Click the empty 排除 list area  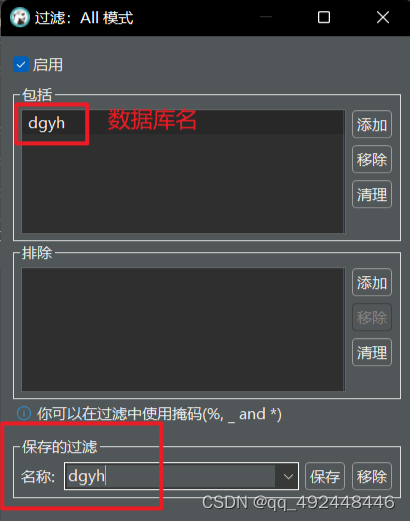pos(183,329)
